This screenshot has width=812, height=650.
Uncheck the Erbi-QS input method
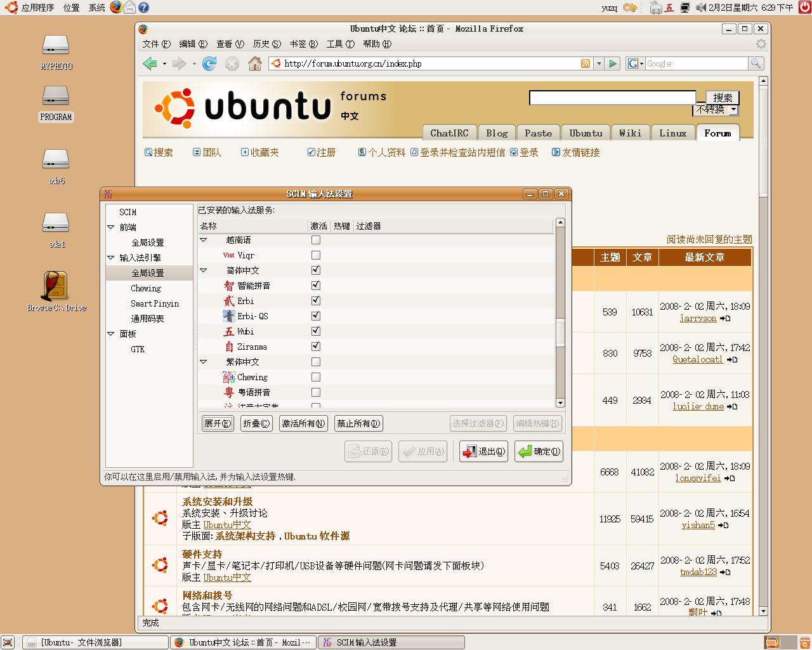coord(316,316)
